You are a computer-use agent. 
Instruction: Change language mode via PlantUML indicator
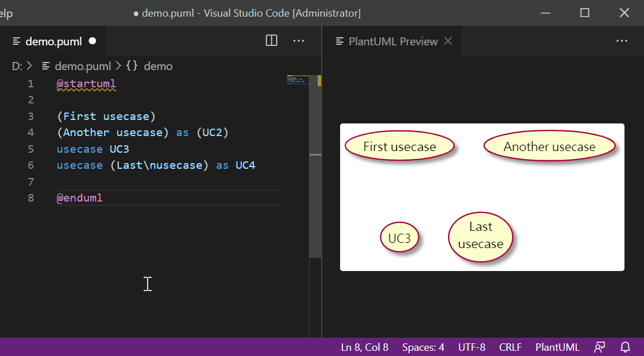[x=557, y=347]
